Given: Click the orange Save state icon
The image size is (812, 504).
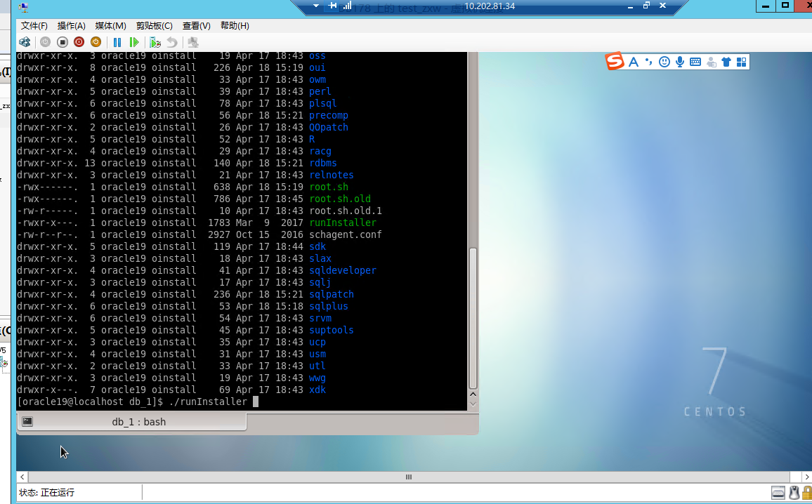Looking at the screenshot, I should (96, 42).
